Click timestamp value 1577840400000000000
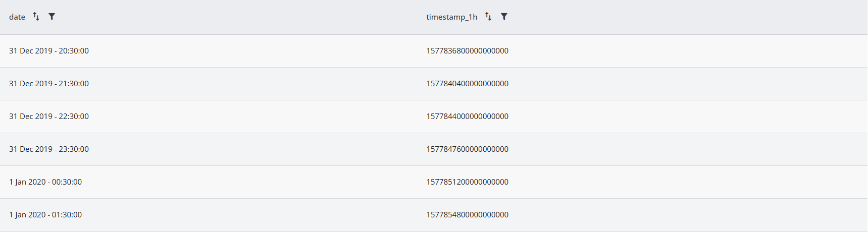This screenshot has height=232, width=868. pos(467,84)
